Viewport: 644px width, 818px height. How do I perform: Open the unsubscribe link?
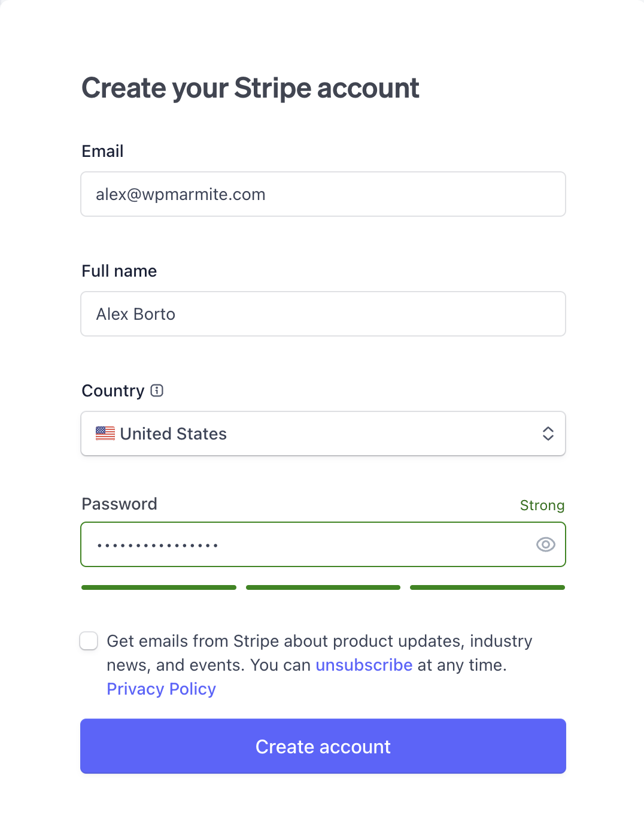[364, 665]
